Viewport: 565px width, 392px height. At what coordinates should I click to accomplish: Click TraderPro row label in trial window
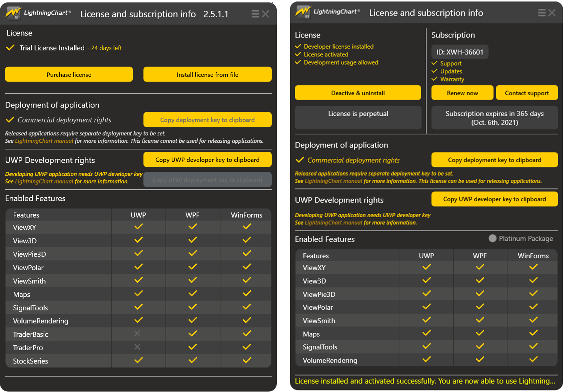(x=28, y=348)
